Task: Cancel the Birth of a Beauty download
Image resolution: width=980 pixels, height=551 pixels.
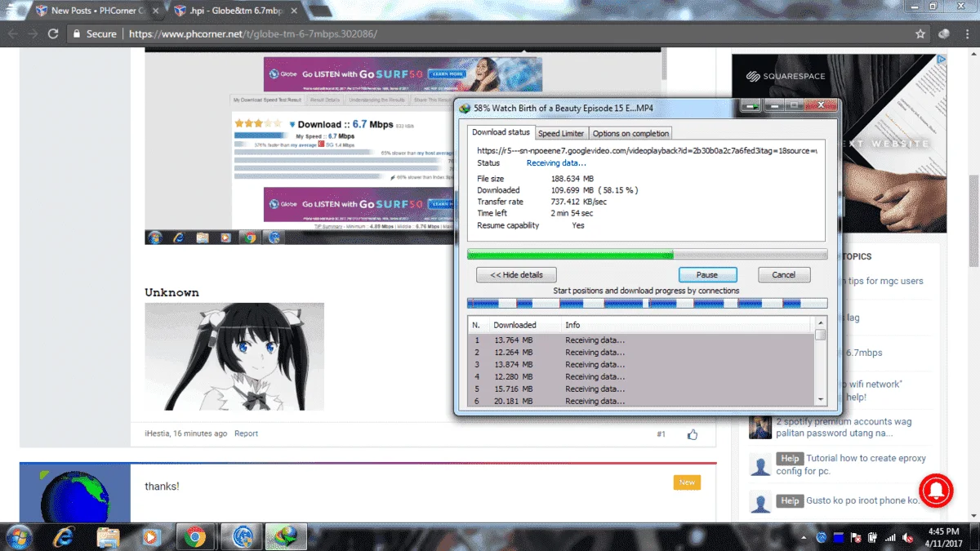Action: 784,275
